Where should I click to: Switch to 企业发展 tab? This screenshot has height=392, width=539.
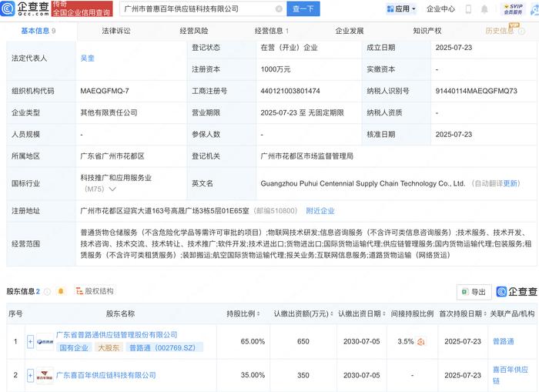(350, 31)
